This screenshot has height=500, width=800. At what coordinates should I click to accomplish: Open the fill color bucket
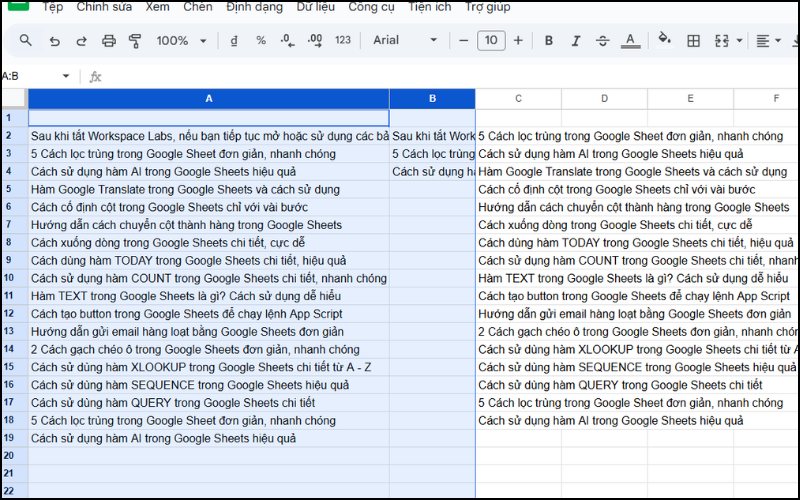tap(664, 41)
